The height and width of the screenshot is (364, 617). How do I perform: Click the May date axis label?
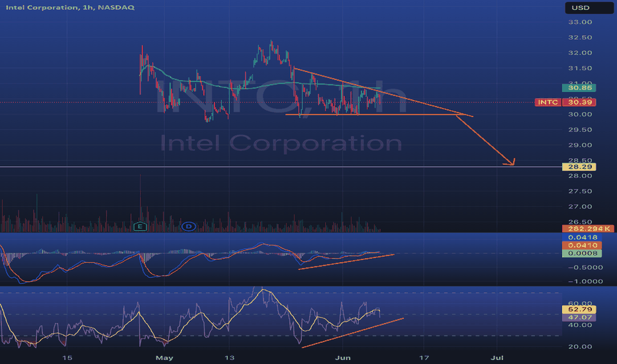point(164,357)
